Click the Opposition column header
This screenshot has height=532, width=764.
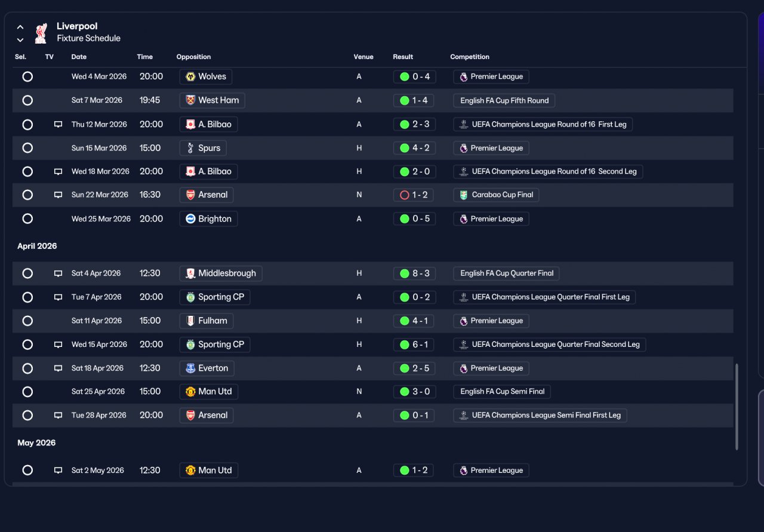[x=193, y=57]
